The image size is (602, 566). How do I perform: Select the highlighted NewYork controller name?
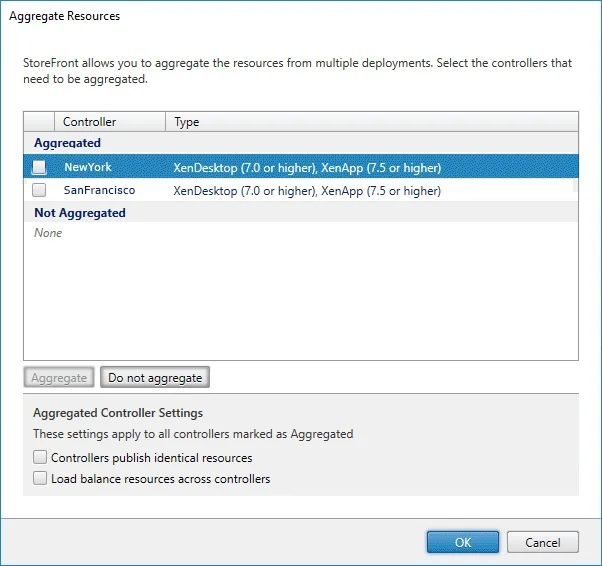point(88,167)
